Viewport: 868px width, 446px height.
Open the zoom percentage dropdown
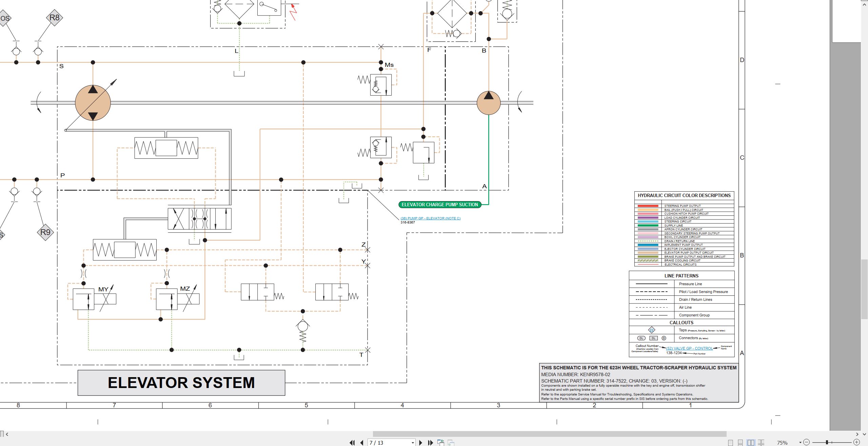coord(800,442)
